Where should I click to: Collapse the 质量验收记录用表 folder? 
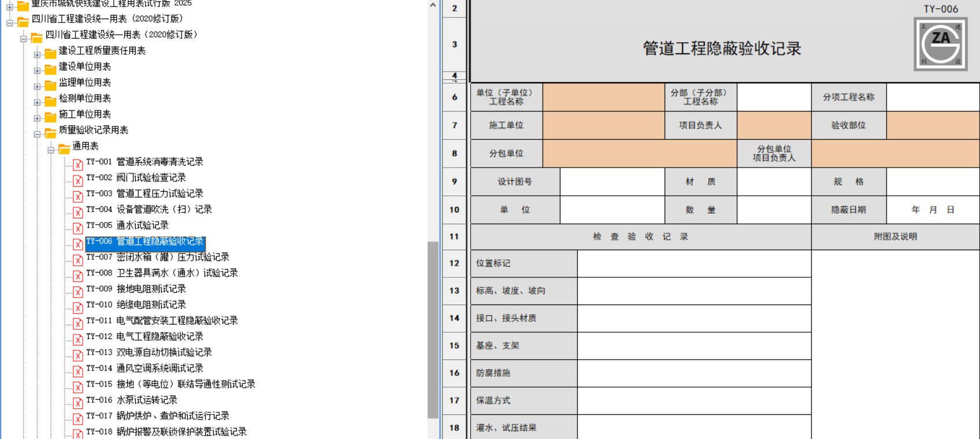(x=37, y=134)
